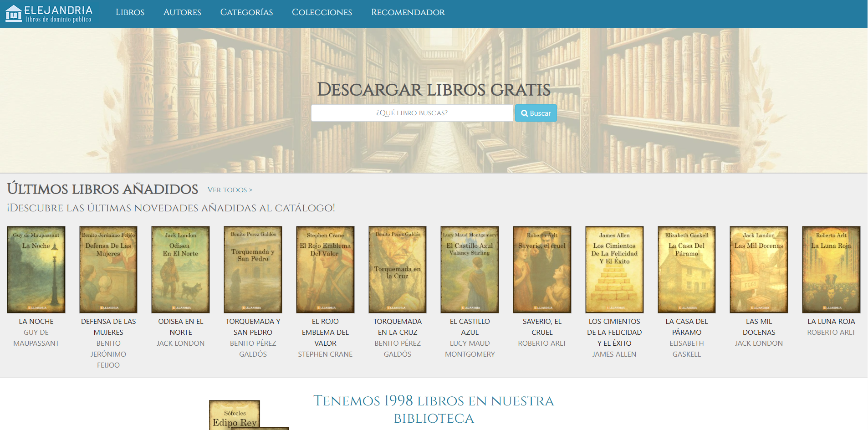Open the Edipo Rey book cover
Screen dimensions: 868x430
click(x=235, y=415)
